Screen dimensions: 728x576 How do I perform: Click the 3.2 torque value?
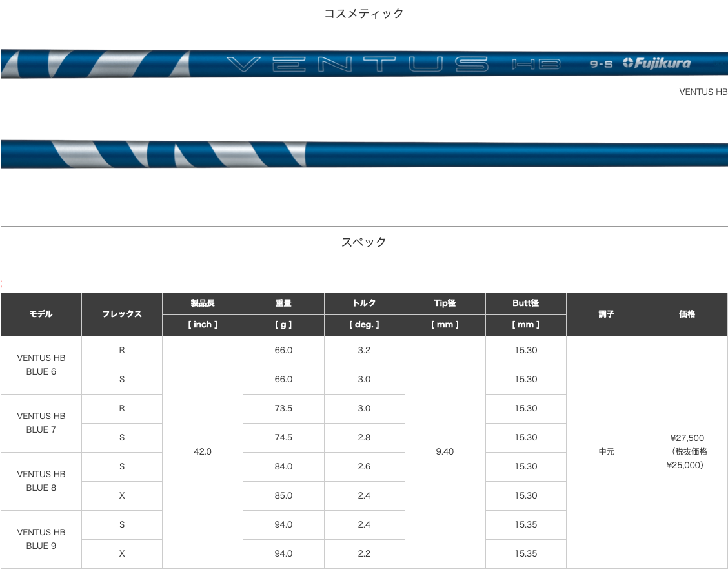pos(364,350)
